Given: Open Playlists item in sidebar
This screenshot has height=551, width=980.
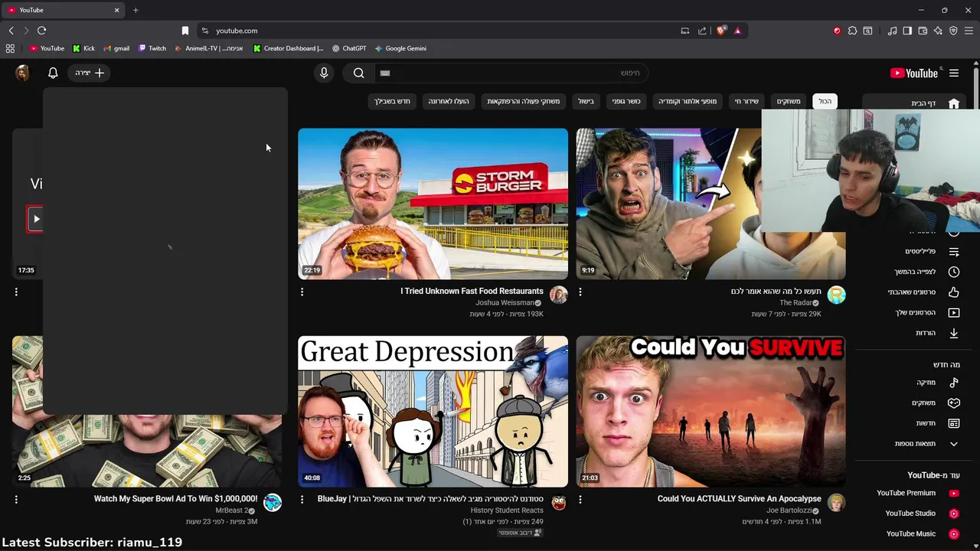Looking at the screenshot, I should pyautogui.click(x=954, y=251).
